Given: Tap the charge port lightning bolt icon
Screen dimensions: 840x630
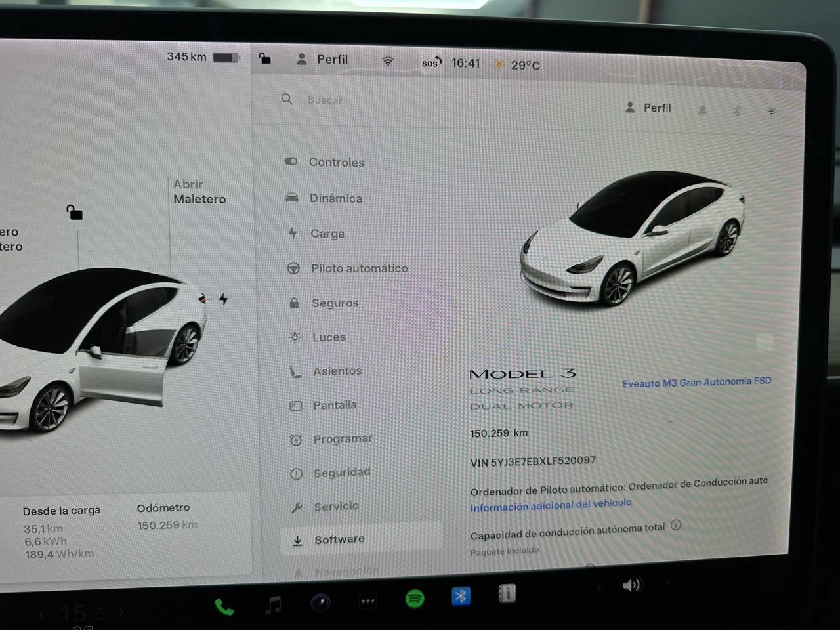Looking at the screenshot, I should click(x=224, y=299).
